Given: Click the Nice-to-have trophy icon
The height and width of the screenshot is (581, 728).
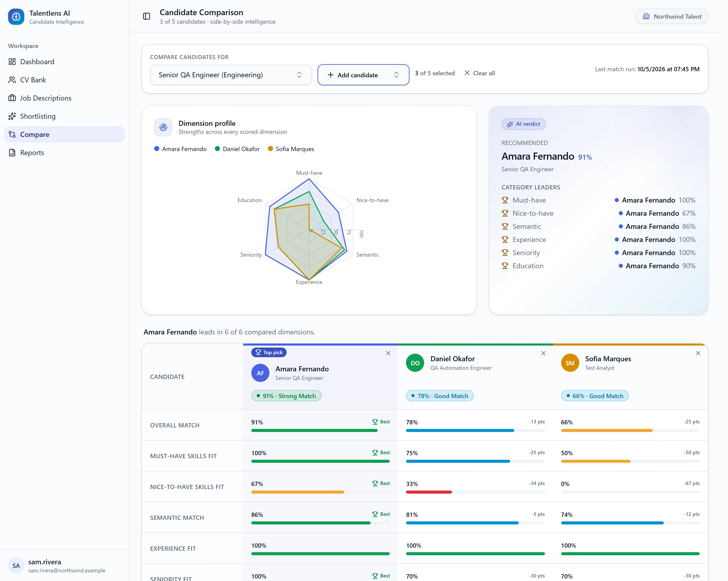Looking at the screenshot, I should click(505, 213).
